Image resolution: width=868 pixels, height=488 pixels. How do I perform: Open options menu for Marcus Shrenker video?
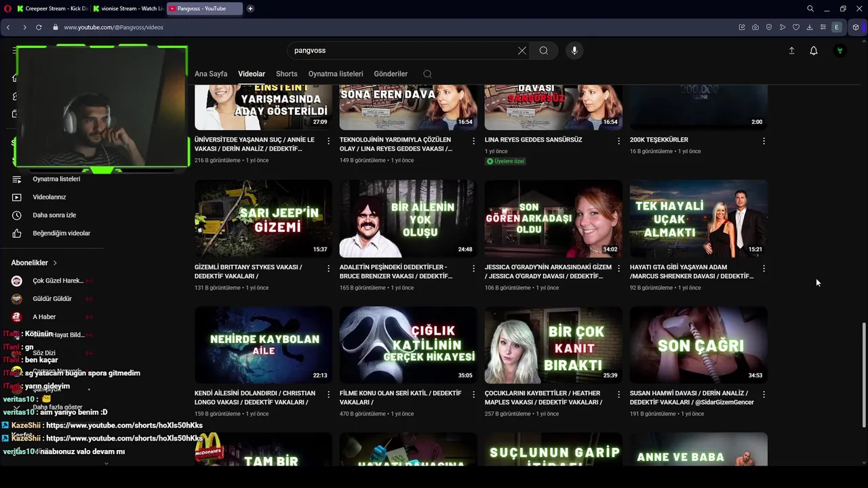[764, 268]
